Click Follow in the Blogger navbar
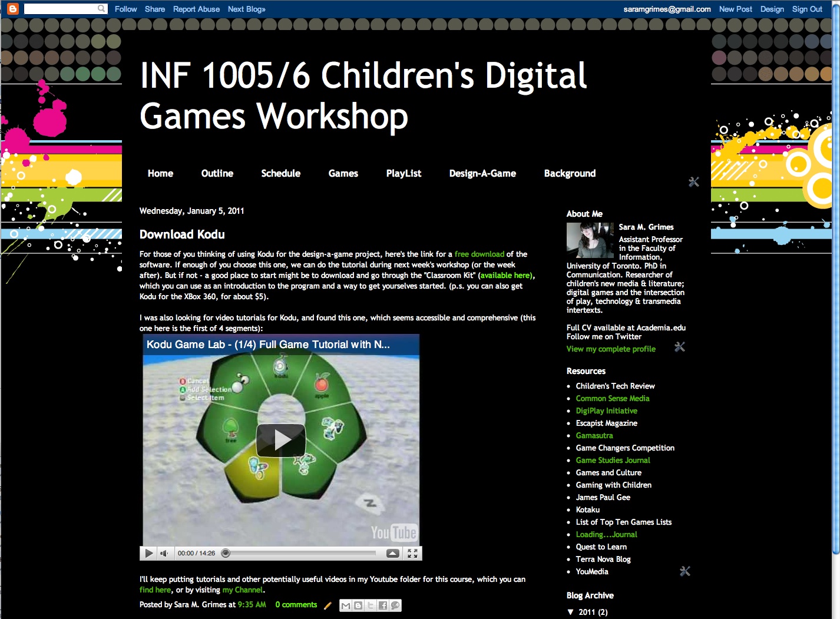 click(125, 9)
